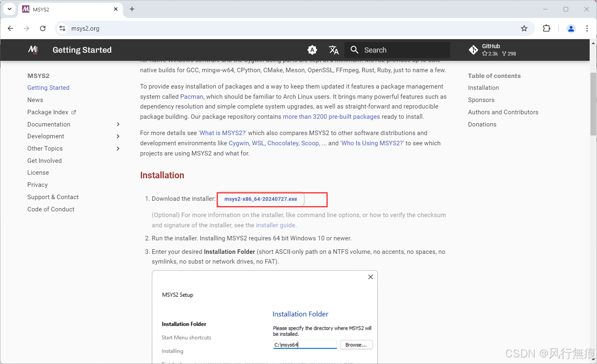The image size is (597, 364).
Task: Toggle the light/dark color theme icon
Action: pos(312,50)
